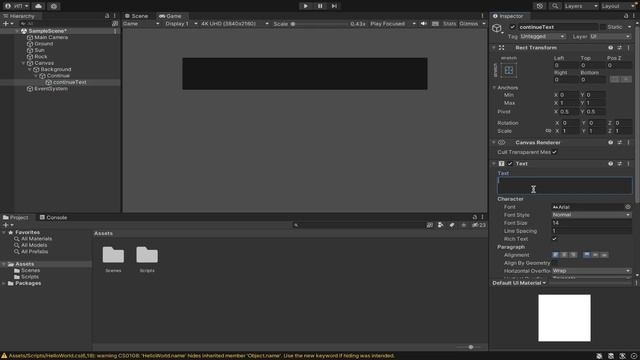640x360 pixels.
Task: Open the Horizontal Overflow Wrap dropdown
Action: [x=591, y=271]
